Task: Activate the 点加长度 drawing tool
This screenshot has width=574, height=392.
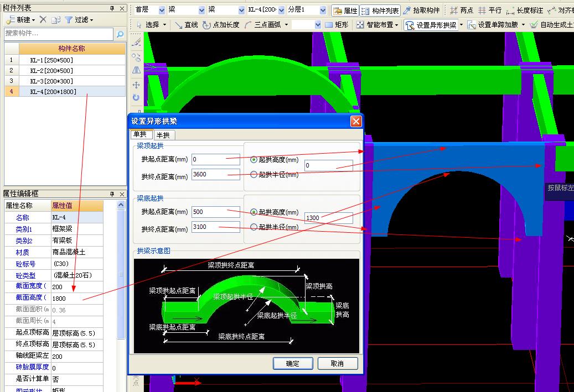Action: point(220,25)
